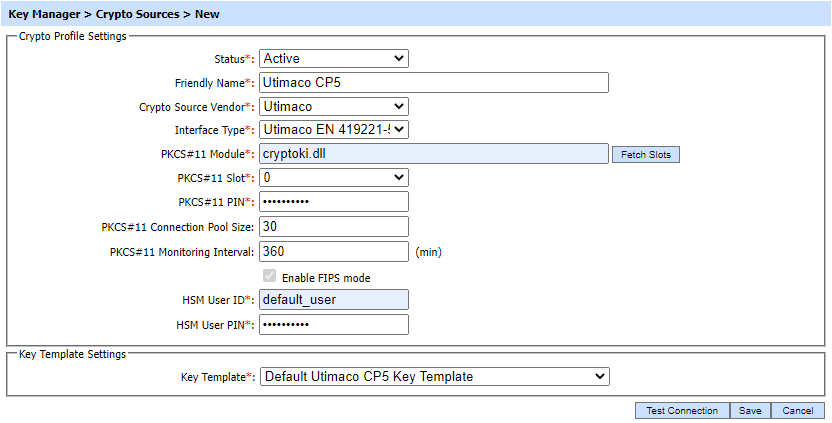This screenshot has height=423, width=832.
Task: Click into the PKCS#11 PIN field
Action: click(x=333, y=202)
